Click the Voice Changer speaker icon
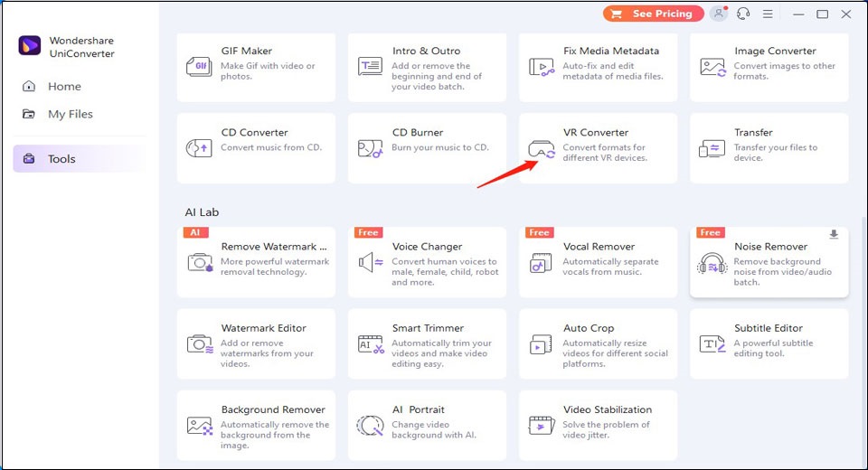Screen dimensions: 868x470 click(370, 262)
